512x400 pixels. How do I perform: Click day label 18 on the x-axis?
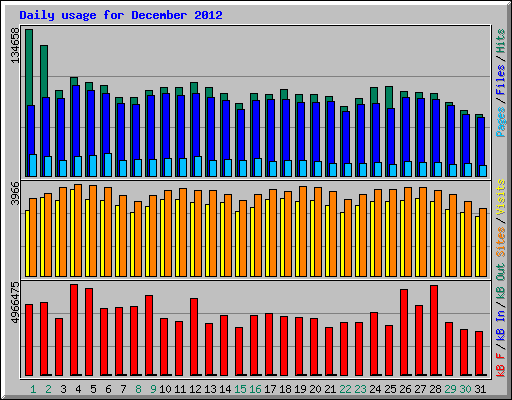click(285, 389)
